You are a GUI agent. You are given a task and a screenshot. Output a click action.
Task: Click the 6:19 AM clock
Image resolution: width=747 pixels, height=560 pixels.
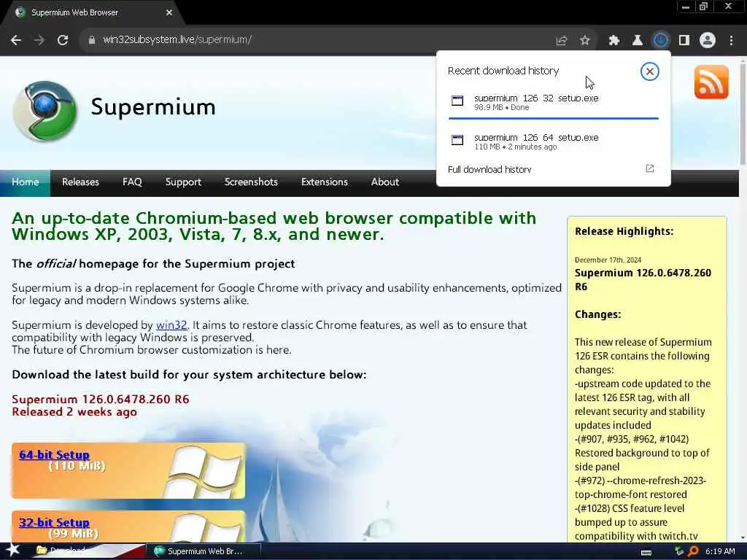tap(720, 551)
